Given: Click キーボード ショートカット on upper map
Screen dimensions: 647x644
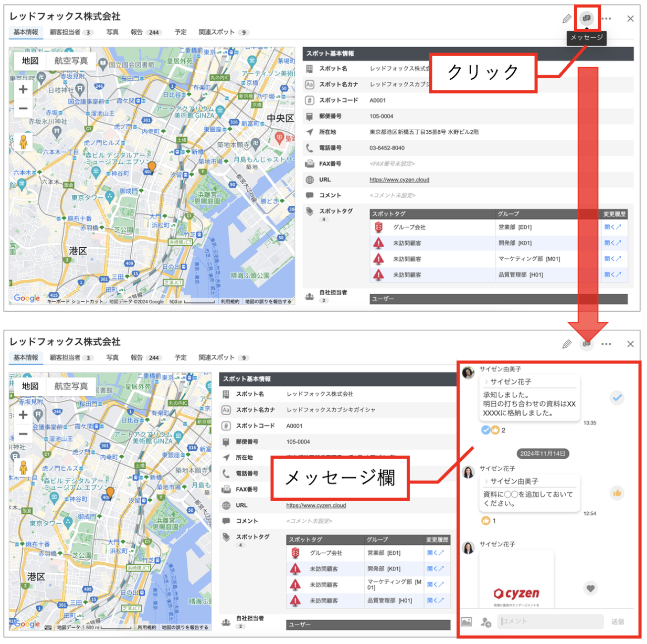Looking at the screenshot, I should coord(75,301).
